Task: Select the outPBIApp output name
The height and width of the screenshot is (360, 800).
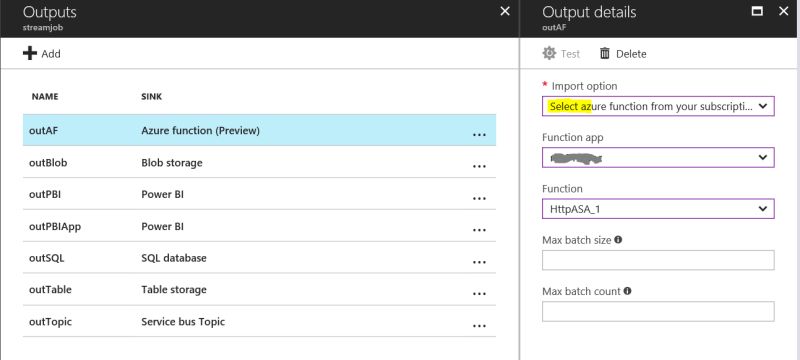Action: [55, 226]
